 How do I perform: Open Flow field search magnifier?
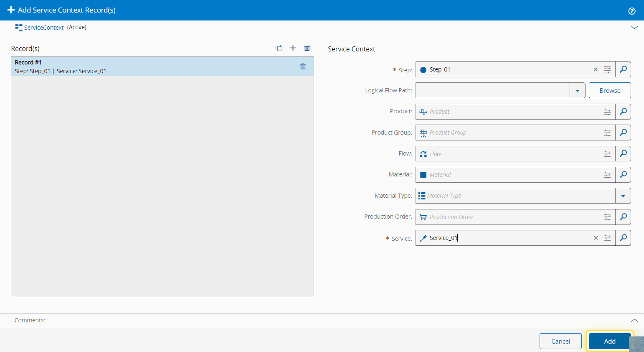coord(623,154)
